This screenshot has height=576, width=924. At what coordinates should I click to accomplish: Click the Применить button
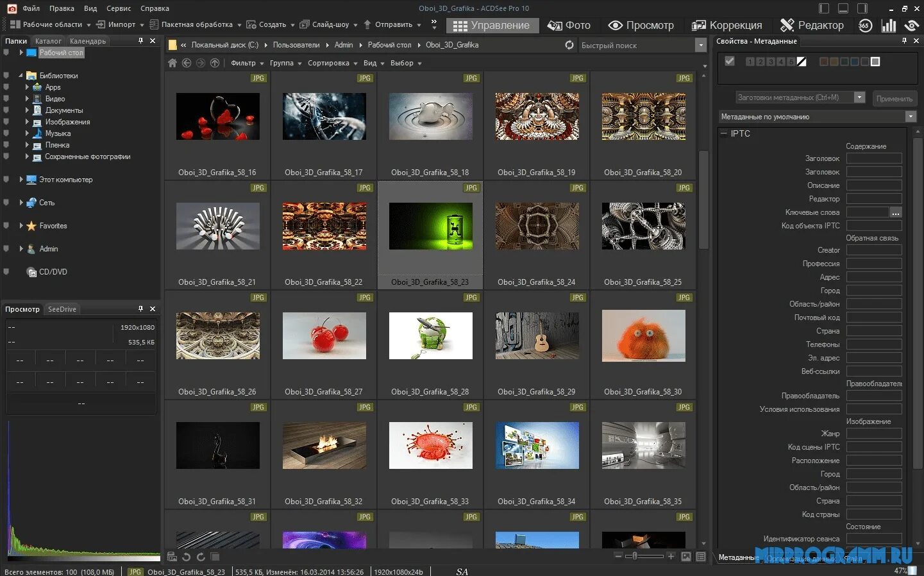pos(894,98)
